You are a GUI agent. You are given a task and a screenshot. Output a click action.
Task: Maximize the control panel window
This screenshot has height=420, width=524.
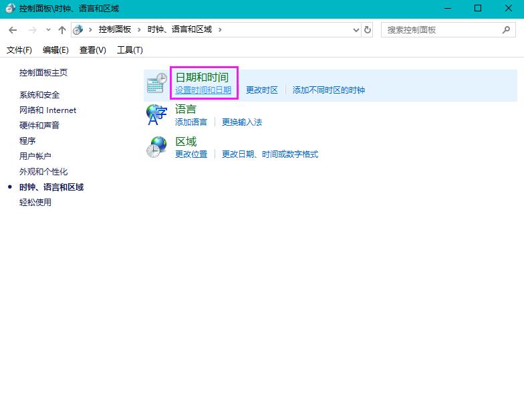tap(478, 8)
